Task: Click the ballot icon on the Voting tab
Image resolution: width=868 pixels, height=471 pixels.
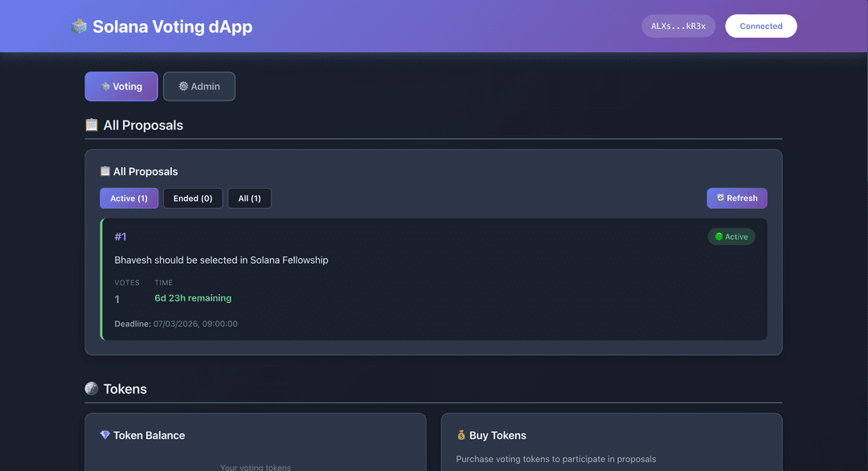Action: tap(105, 86)
